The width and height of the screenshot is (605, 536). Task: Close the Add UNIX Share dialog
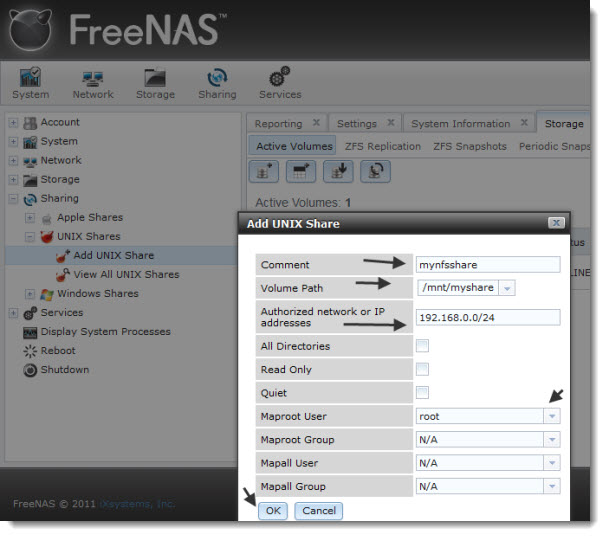click(x=556, y=223)
